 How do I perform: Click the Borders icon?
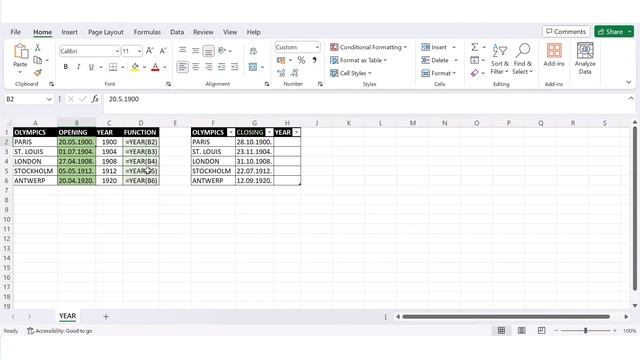pyautogui.click(x=113, y=67)
